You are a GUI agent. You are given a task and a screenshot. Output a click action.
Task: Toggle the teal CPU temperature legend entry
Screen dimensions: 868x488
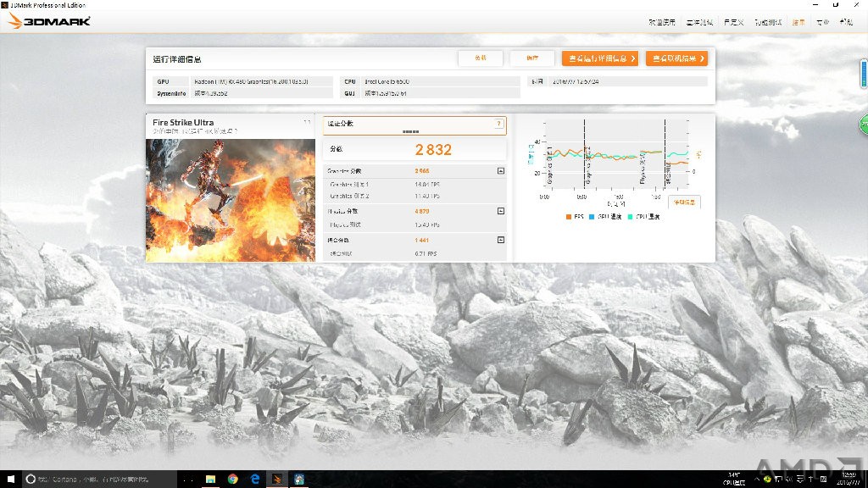point(643,217)
